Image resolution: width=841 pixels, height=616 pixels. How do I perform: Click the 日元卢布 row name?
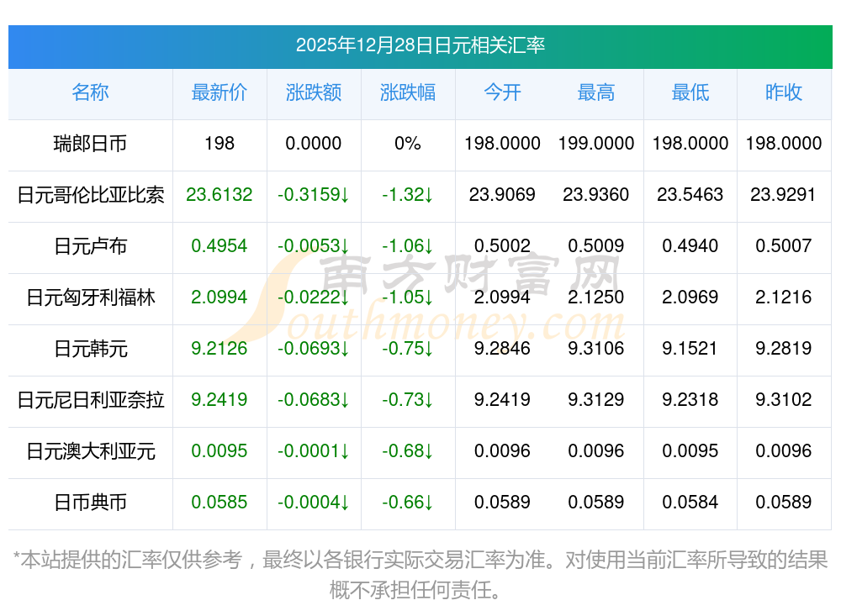(90, 246)
